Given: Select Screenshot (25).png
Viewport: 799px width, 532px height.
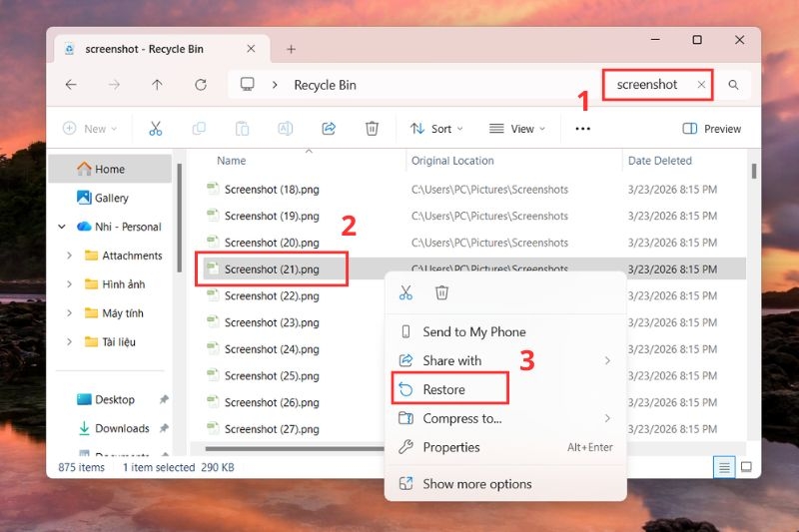Looking at the screenshot, I should pyautogui.click(x=272, y=375).
